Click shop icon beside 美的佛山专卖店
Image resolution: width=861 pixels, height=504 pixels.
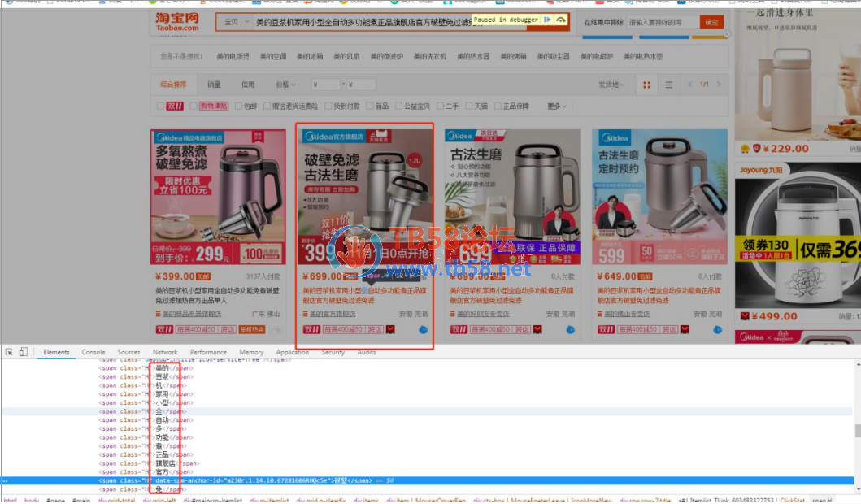coord(600,314)
